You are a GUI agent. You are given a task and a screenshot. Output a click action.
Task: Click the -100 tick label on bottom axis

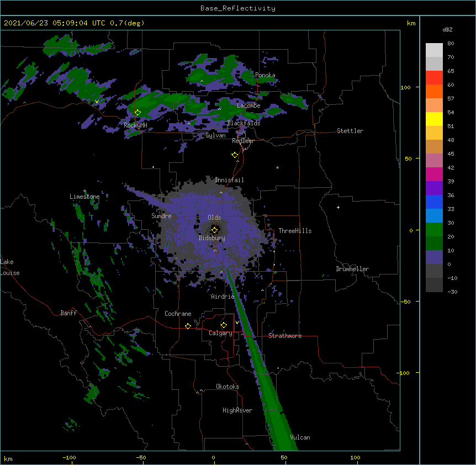[69, 457]
